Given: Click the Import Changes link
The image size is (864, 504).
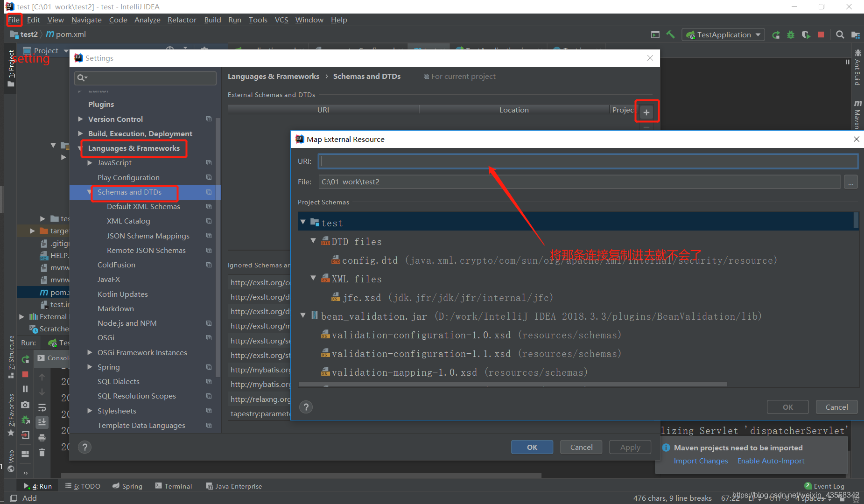Looking at the screenshot, I should pos(701,461).
